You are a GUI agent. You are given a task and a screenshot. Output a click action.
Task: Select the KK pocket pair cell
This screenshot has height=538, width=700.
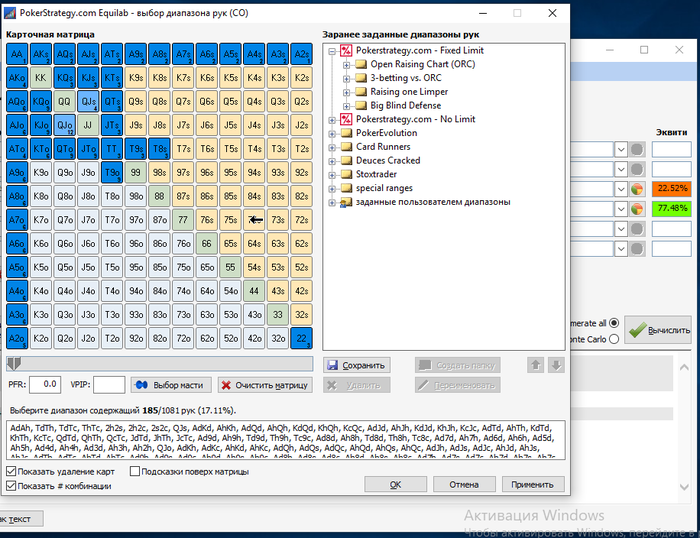(x=41, y=78)
